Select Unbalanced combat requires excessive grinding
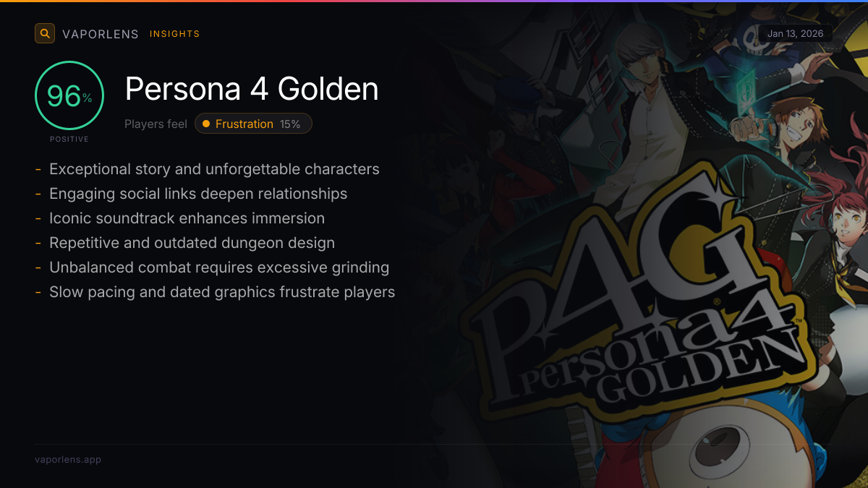This screenshot has width=868, height=488. point(219,267)
